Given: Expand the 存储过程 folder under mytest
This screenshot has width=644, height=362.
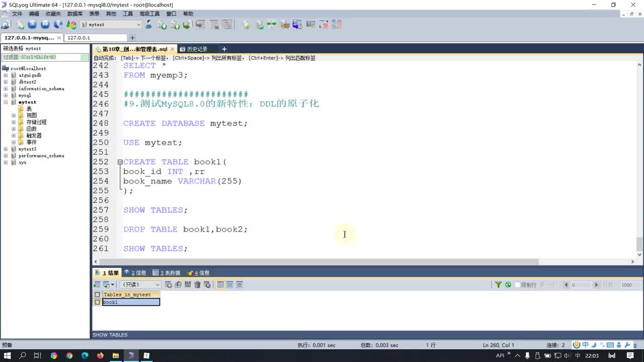Looking at the screenshot, I should (14, 122).
